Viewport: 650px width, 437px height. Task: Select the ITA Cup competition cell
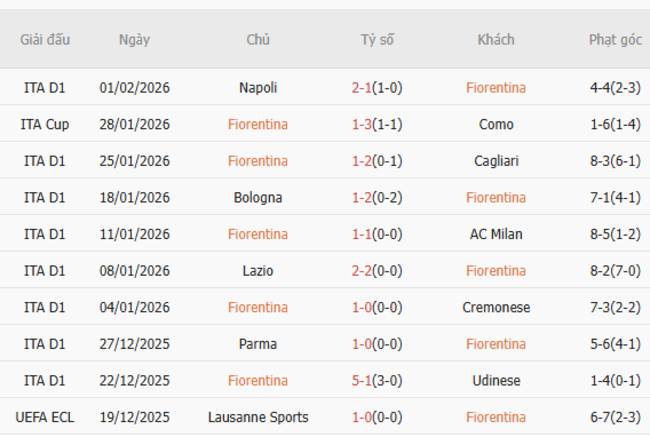(45, 124)
